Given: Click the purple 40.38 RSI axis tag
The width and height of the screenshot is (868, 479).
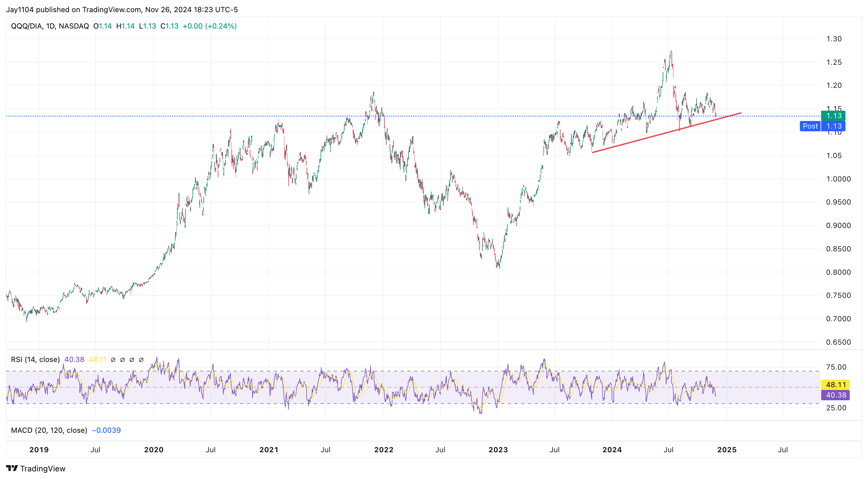Looking at the screenshot, I should pos(835,395).
